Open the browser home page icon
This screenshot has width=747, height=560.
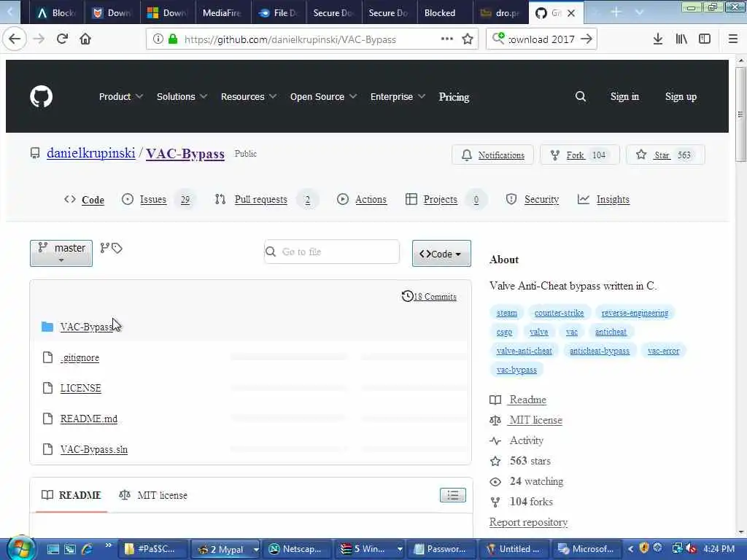click(x=85, y=39)
